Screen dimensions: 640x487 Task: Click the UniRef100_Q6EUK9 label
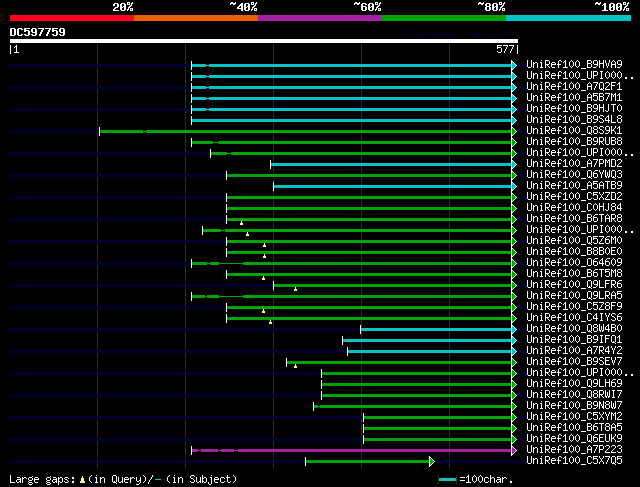pos(574,439)
